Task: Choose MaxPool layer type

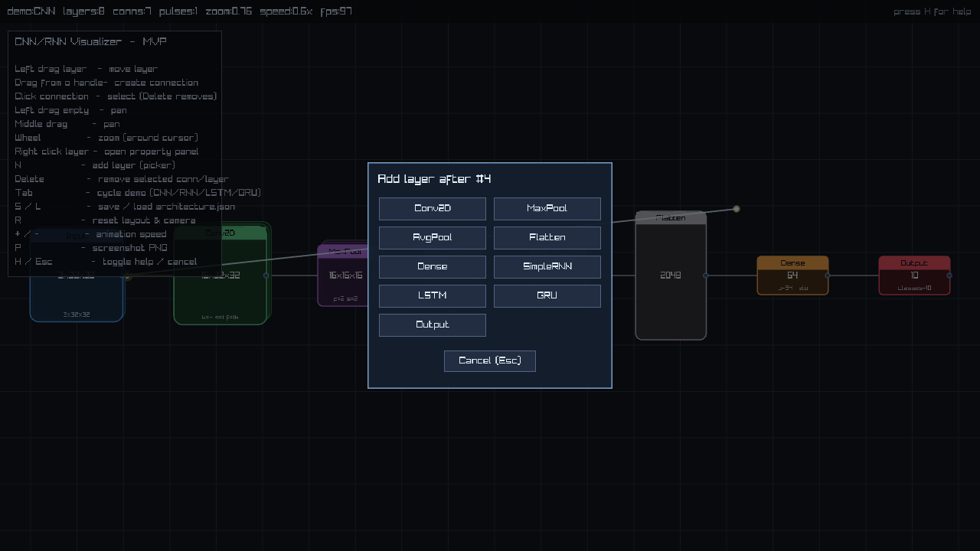Action: click(547, 209)
